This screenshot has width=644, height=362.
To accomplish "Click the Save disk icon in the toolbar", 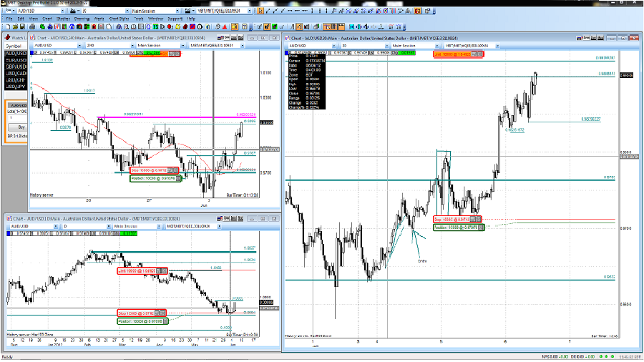I will pos(22,26).
